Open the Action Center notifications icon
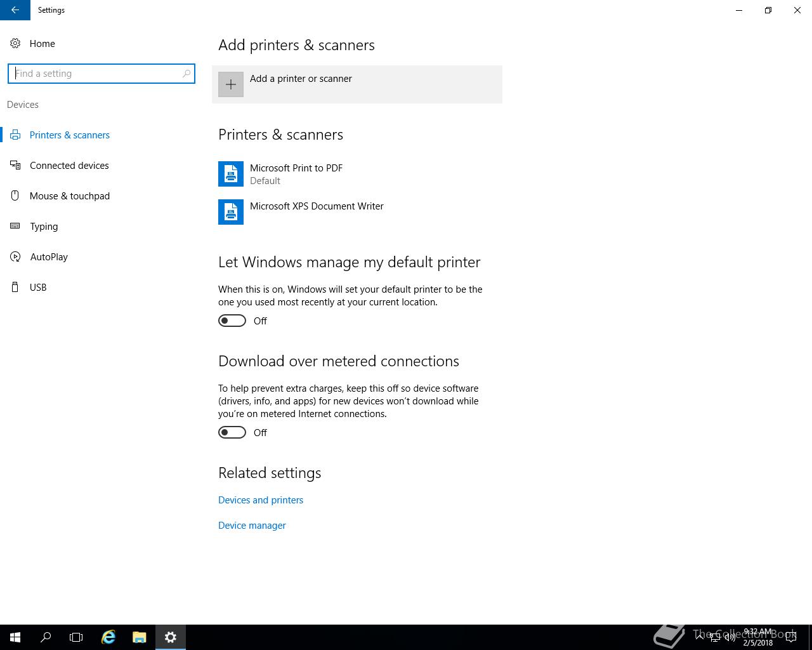Image resolution: width=812 pixels, height=650 pixels. point(791,637)
